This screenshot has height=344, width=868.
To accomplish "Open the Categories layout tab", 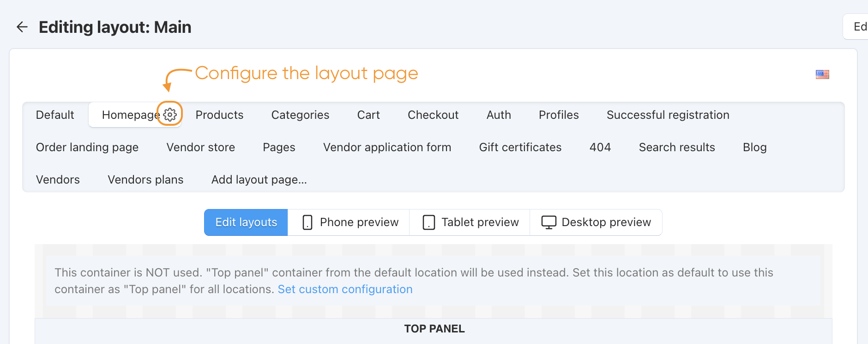I will point(300,115).
